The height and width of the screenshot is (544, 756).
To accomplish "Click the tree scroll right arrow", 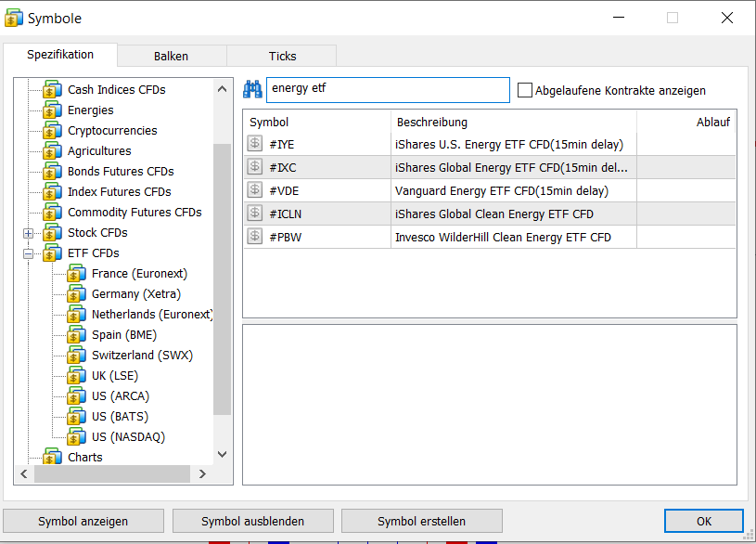I will (x=202, y=474).
